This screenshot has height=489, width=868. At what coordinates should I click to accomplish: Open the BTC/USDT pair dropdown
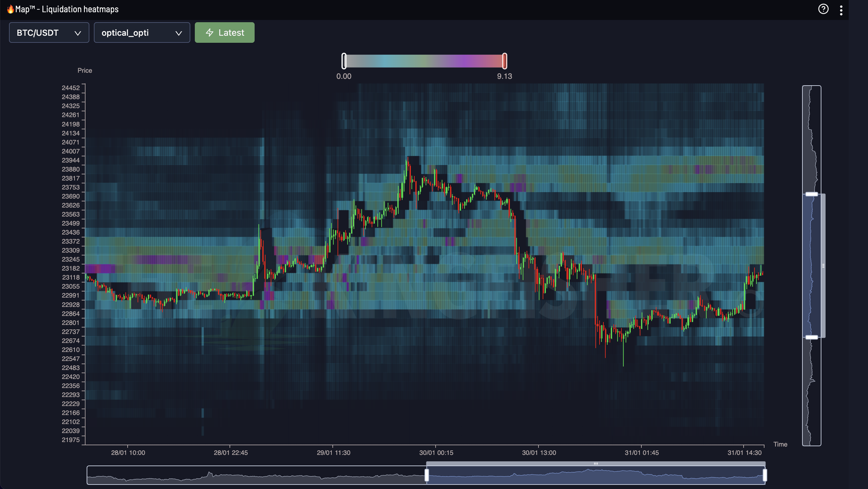click(x=49, y=33)
